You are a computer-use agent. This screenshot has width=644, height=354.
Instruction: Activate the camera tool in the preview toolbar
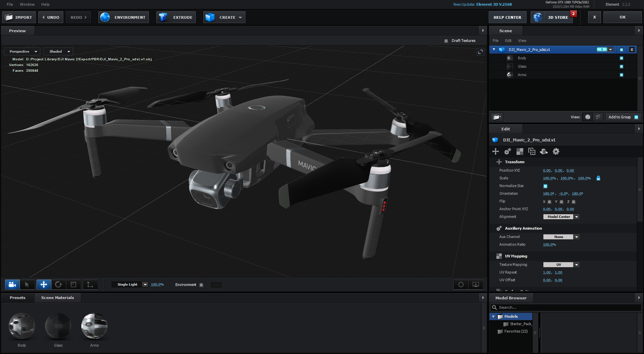pos(12,285)
